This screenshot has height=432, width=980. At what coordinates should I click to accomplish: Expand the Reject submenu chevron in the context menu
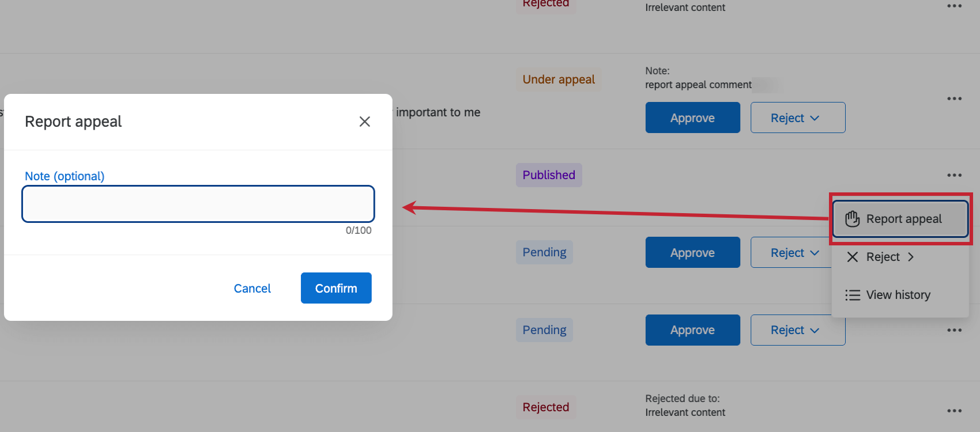(911, 257)
